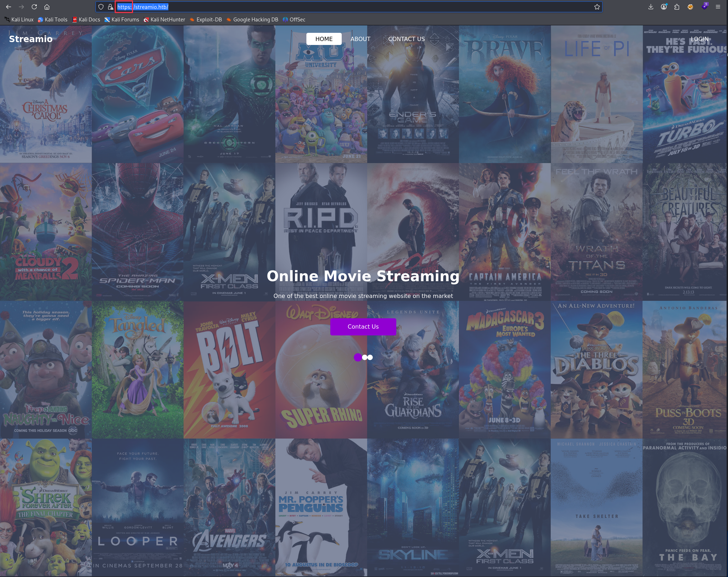Click the A Christmas Carol poster
This screenshot has width=728, height=577.
pos(46,94)
